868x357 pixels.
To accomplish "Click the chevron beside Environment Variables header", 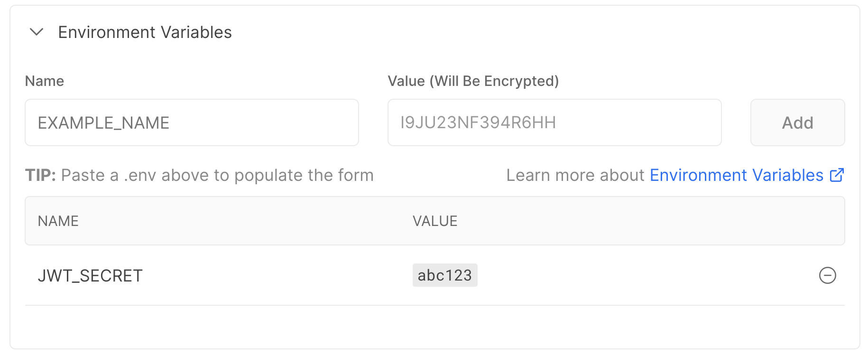I will [37, 32].
